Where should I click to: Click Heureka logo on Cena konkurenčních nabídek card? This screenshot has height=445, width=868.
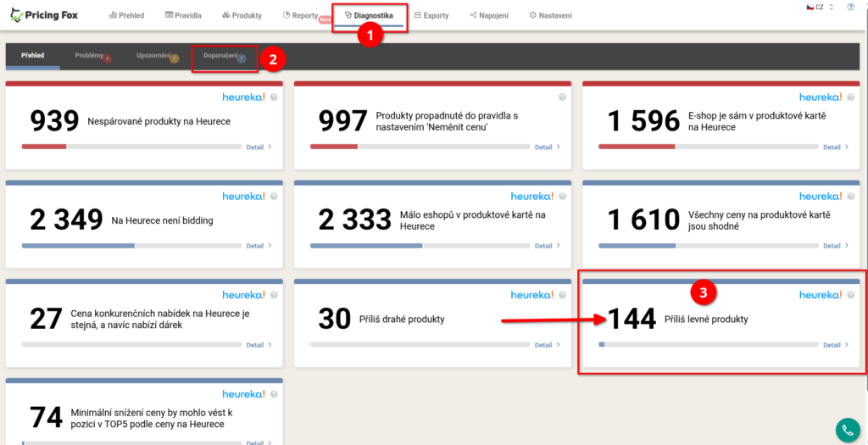tap(244, 294)
